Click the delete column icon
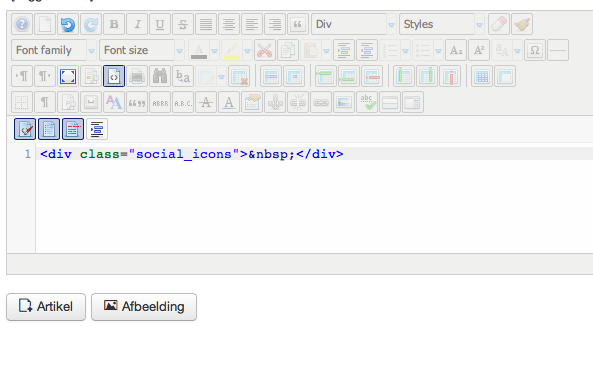 (450, 76)
